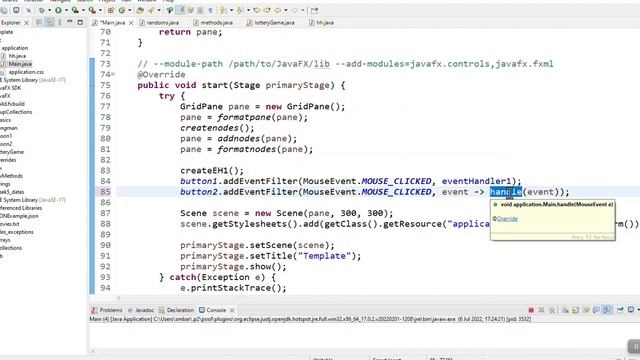Click the Last Edit Location arrow icon
640x360 pixels.
(257, 10)
